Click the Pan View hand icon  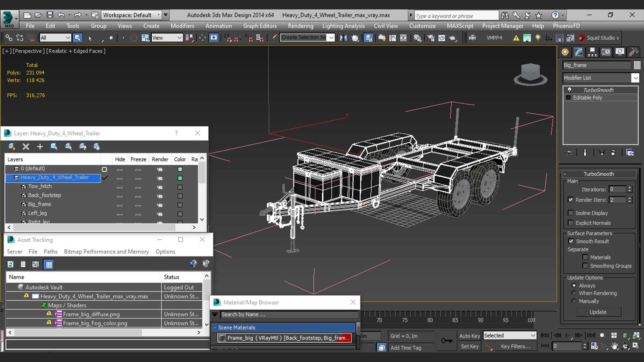point(614,346)
